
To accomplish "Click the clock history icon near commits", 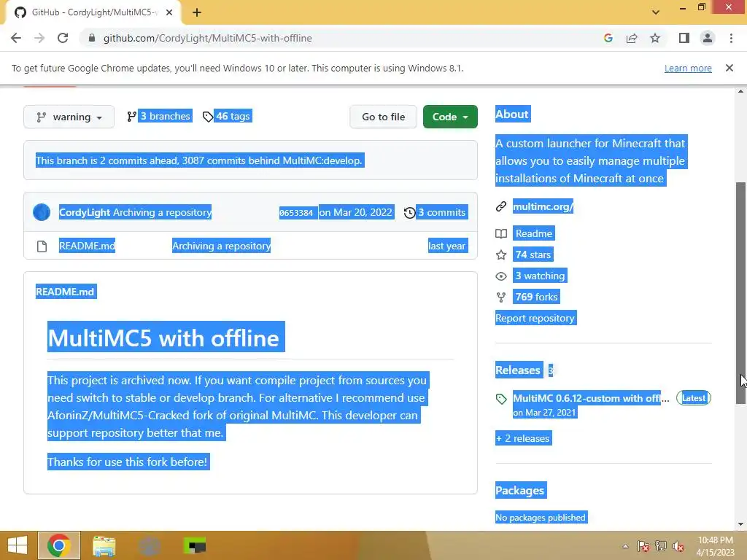I will pyautogui.click(x=409, y=212).
